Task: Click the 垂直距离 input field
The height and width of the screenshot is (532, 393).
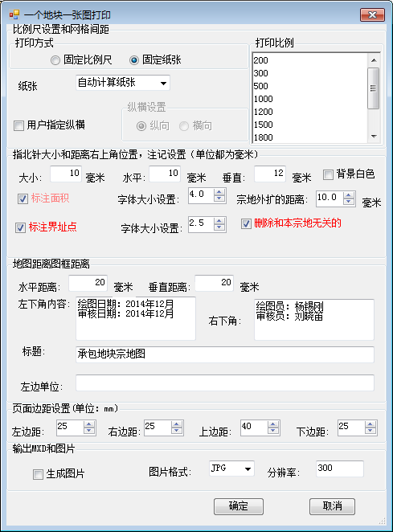Action: click(214, 283)
